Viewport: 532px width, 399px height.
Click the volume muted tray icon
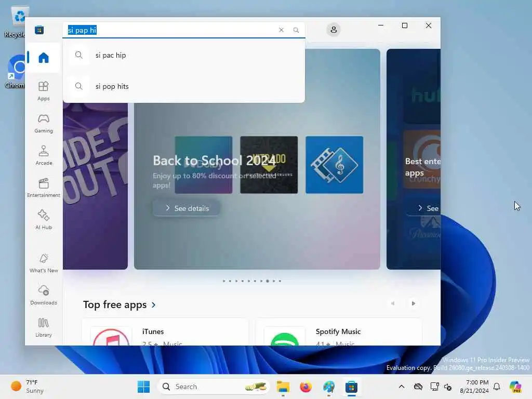click(448, 387)
